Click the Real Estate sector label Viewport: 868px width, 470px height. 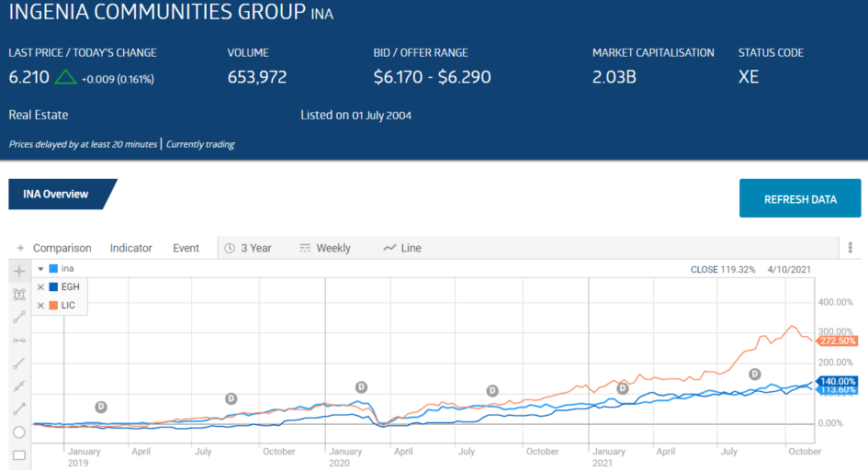pyautogui.click(x=39, y=115)
